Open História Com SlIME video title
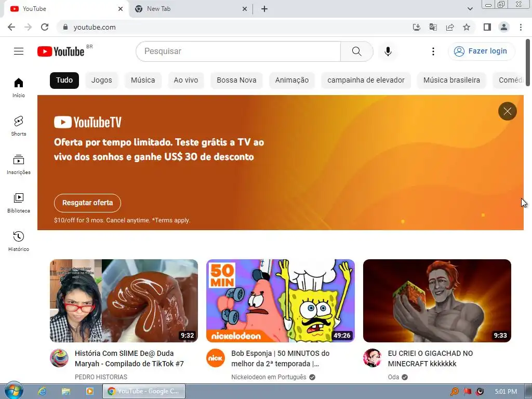This screenshot has height=399, width=532. [129, 358]
